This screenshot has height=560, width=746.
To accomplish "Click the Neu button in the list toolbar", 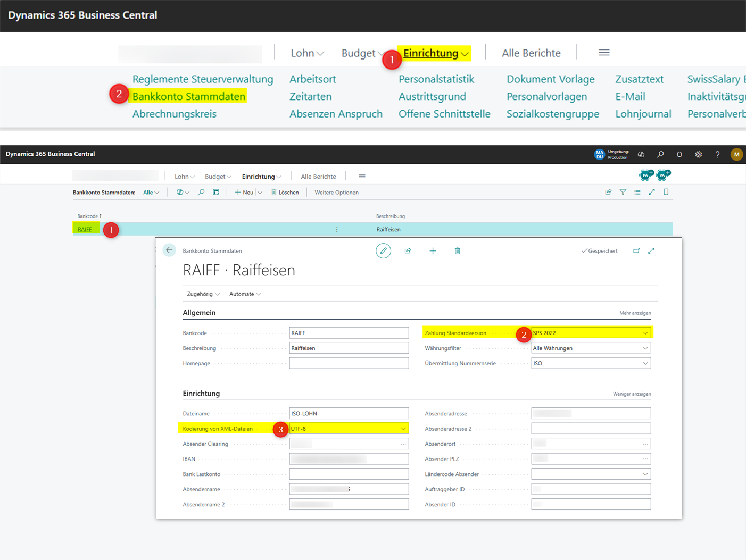I will [x=244, y=193].
